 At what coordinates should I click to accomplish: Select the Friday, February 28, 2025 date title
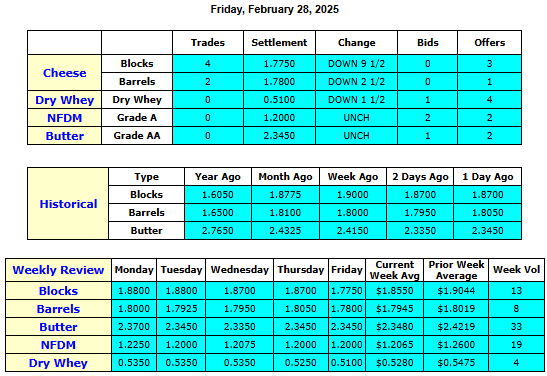(275, 9)
